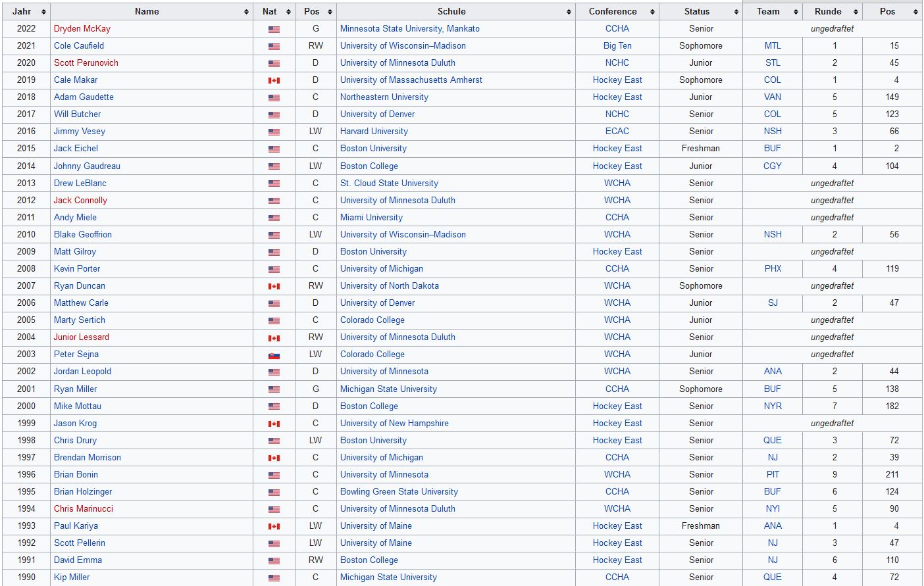Click Canadian flag in Cale Makar row
Image resolution: width=924 pixels, height=586 pixels.
[274, 80]
